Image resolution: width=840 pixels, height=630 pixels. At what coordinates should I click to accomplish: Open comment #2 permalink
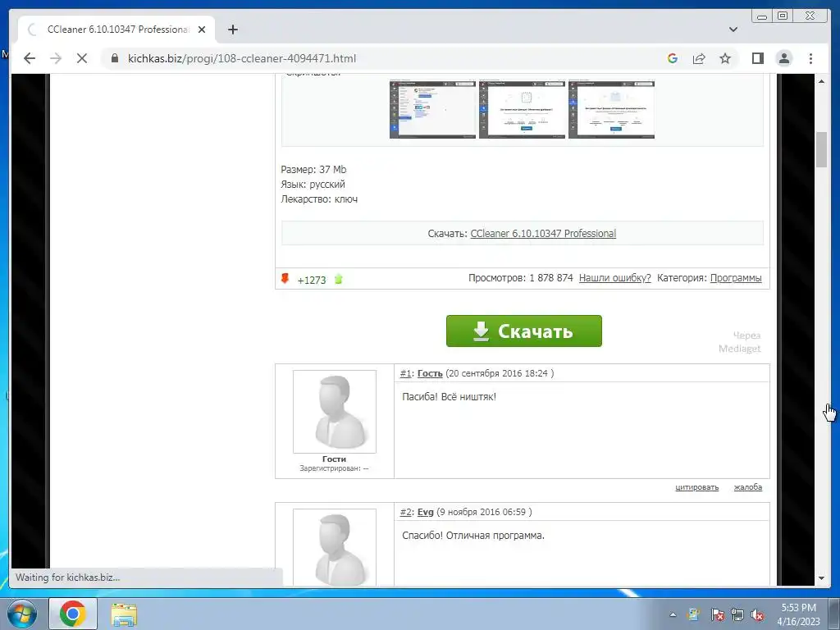pos(405,512)
